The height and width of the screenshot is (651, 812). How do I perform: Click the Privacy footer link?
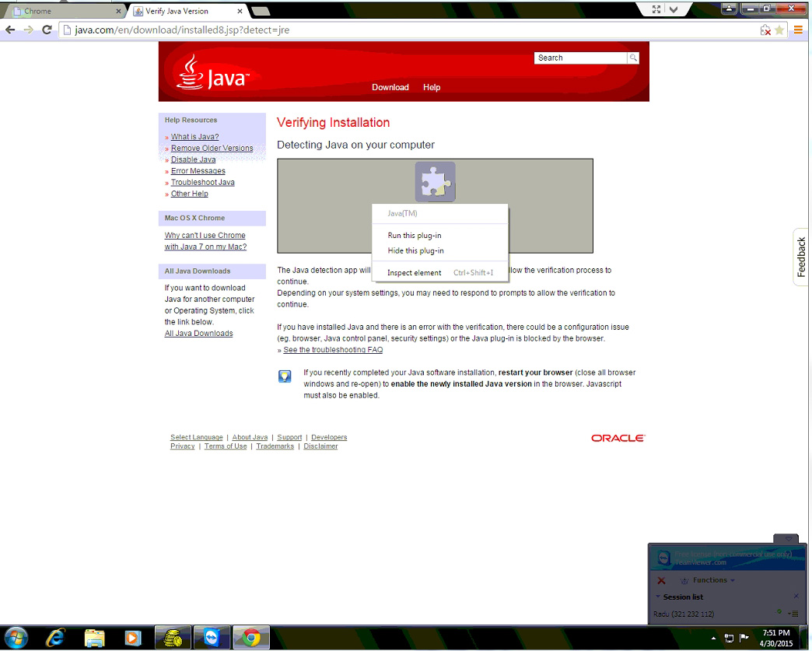(x=182, y=446)
